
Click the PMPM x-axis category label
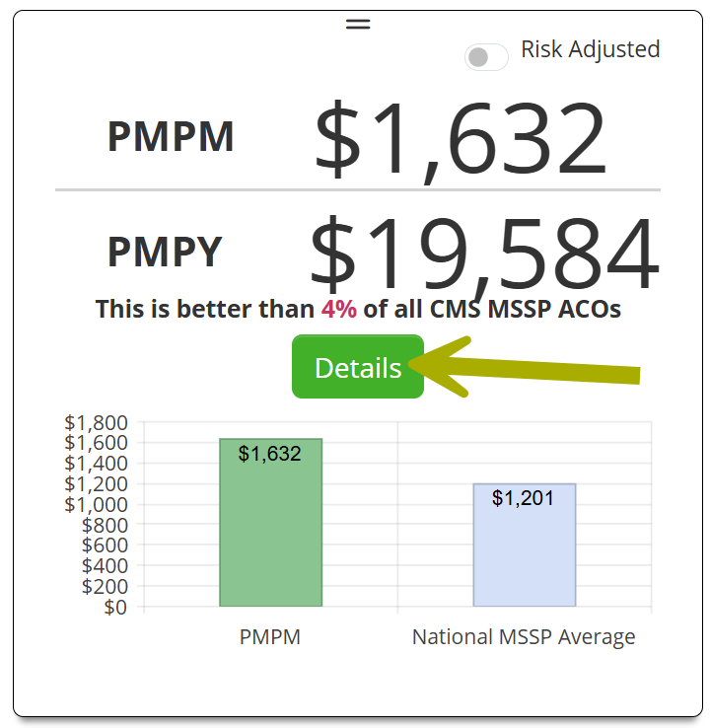point(270,637)
